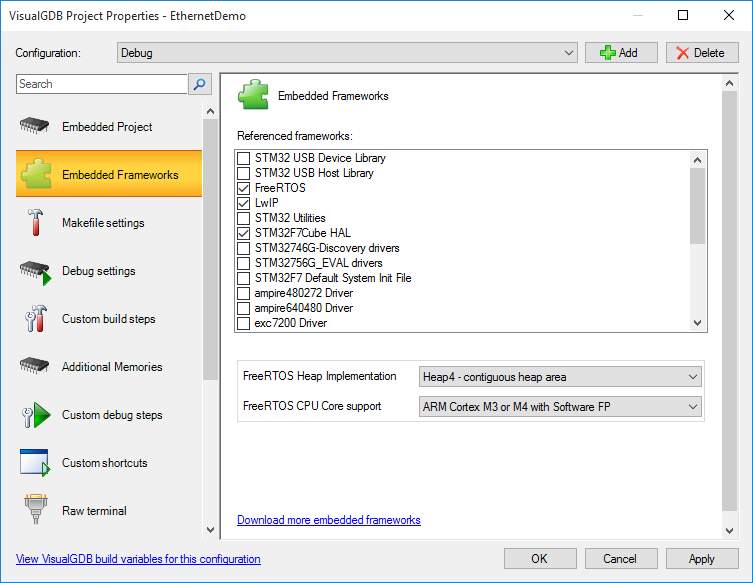Open Raw terminal page
The width and height of the screenshot is (753, 583).
[109, 510]
